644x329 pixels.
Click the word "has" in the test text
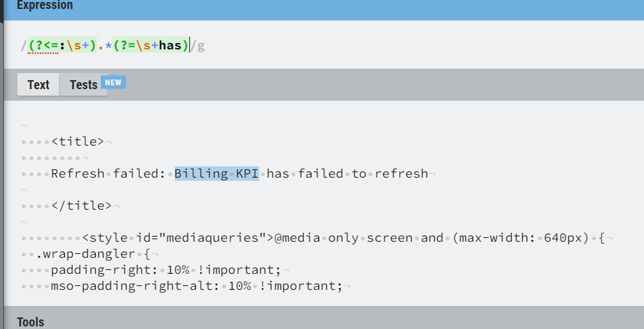coord(278,173)
